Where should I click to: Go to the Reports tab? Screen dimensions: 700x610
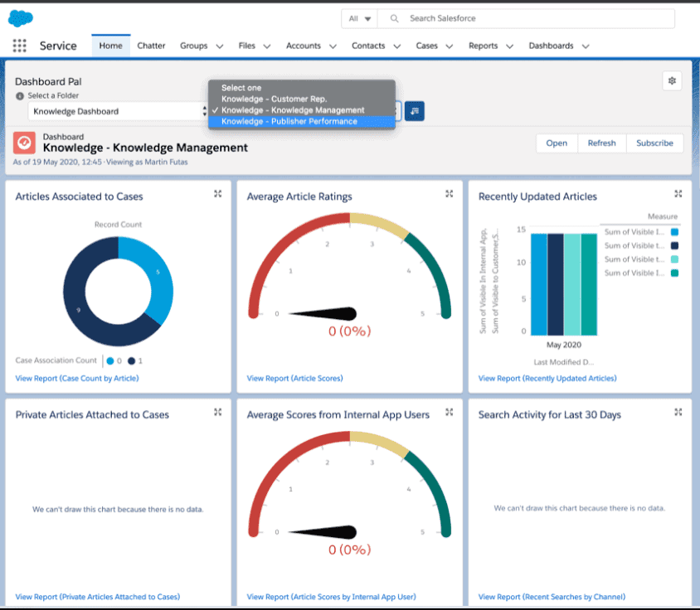point(483,46)
